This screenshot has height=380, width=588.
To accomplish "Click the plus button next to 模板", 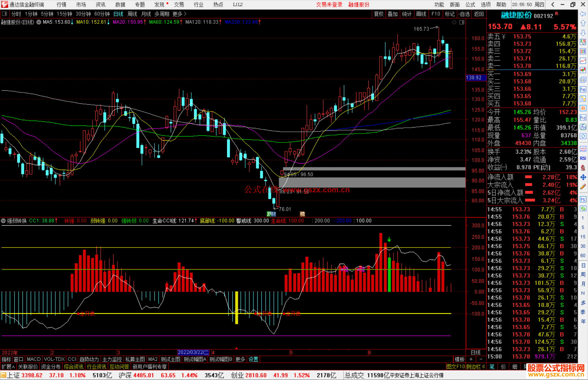I will pyautogui.click(x=471, y=359).
